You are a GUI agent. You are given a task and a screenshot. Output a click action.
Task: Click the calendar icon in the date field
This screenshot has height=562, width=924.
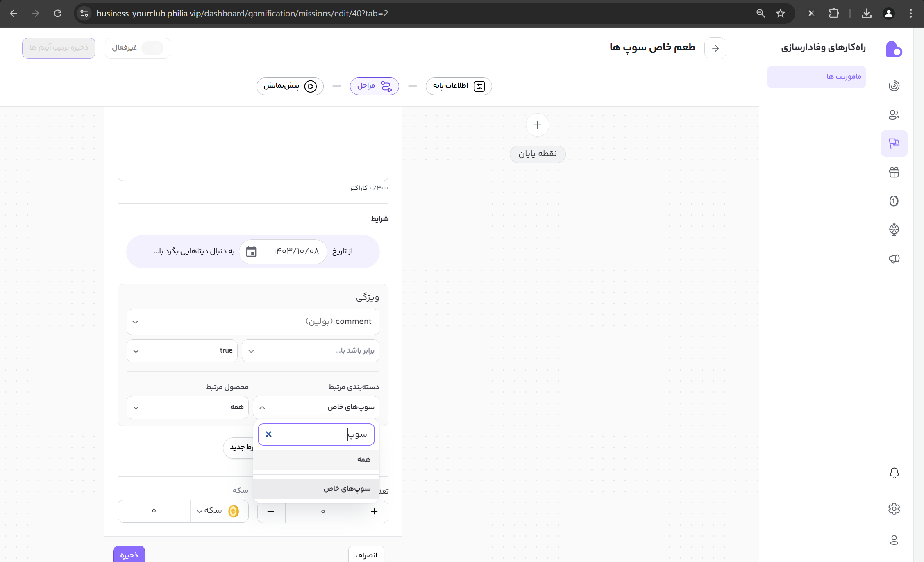point(251,251)
